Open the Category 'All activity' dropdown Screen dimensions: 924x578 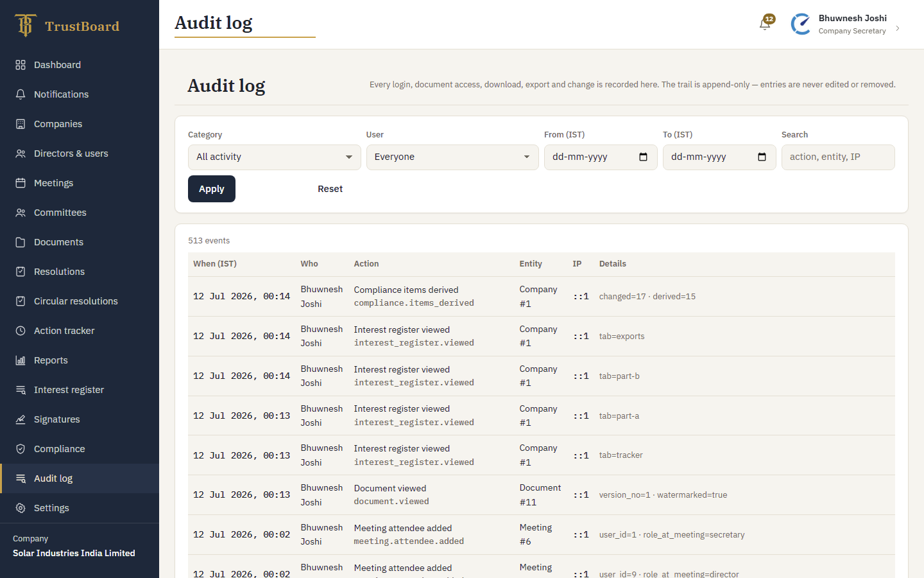point(275,157)
